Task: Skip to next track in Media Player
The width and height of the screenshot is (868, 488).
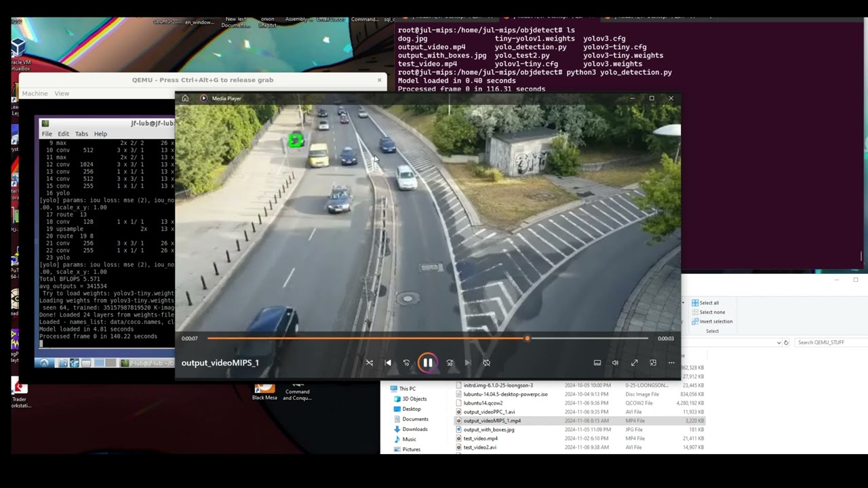Action: pos(468,363)
